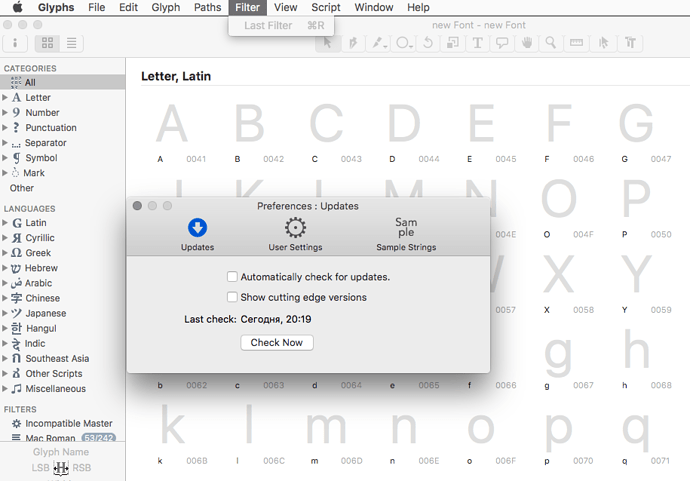This screenshot has width=690, height=481.
Task: Expand the Number category
Action: click(5, 113)
